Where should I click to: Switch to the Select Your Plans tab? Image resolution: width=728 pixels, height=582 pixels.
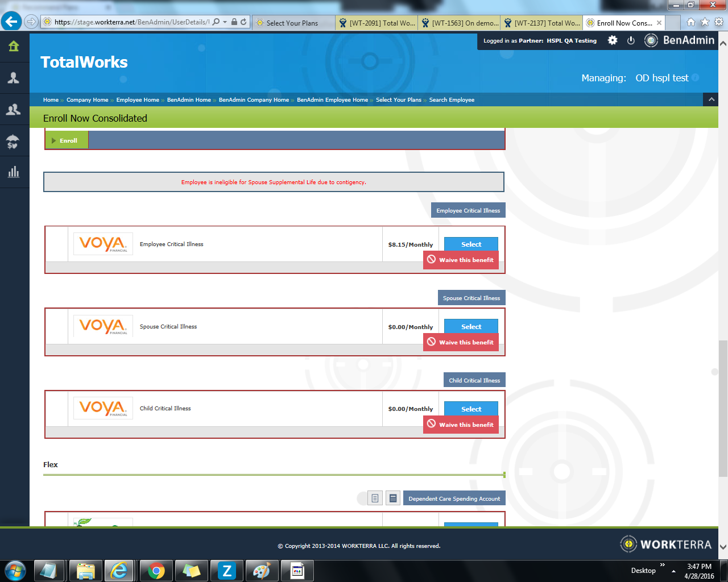click(x=292, y=23)
